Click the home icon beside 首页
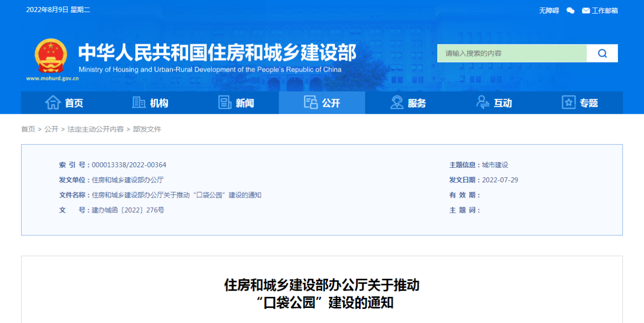Screen dimensions: 644x323 [53, 103]
